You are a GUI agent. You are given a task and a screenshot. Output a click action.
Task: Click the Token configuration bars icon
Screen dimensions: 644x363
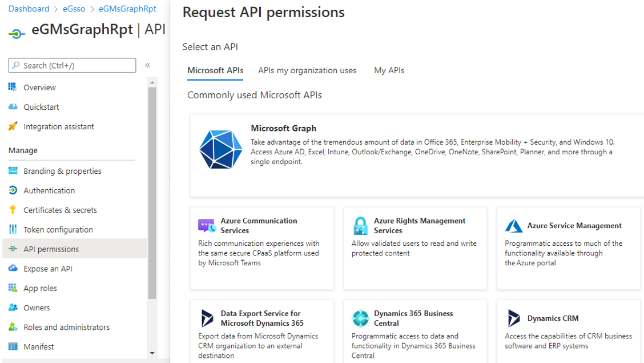[x=13, y=229]
